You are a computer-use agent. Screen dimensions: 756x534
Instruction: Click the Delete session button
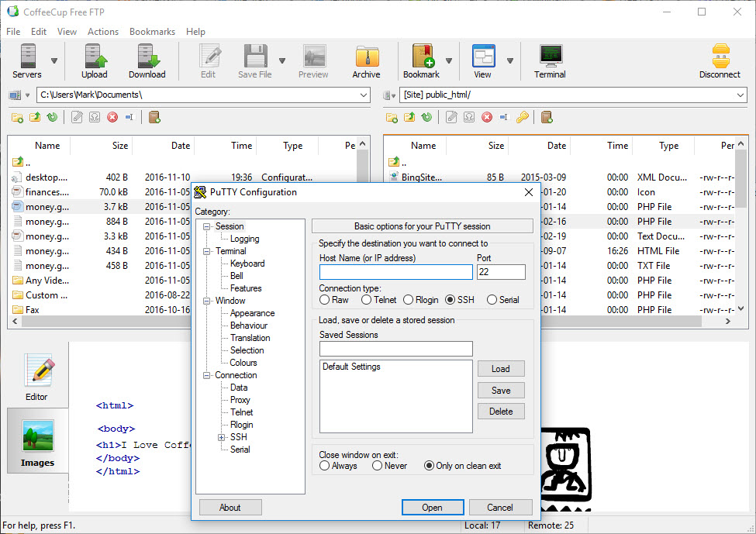pyautogui.click(x=501, y=412)
